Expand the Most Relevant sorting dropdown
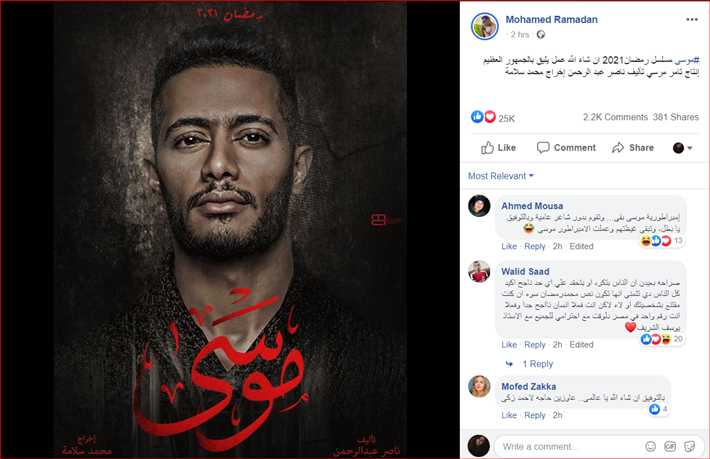This screenshot has width=710, height=459. [501, 176]
